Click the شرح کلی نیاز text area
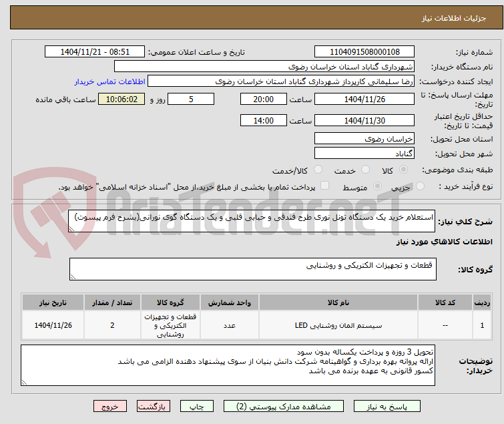 [x=252, y=221]
